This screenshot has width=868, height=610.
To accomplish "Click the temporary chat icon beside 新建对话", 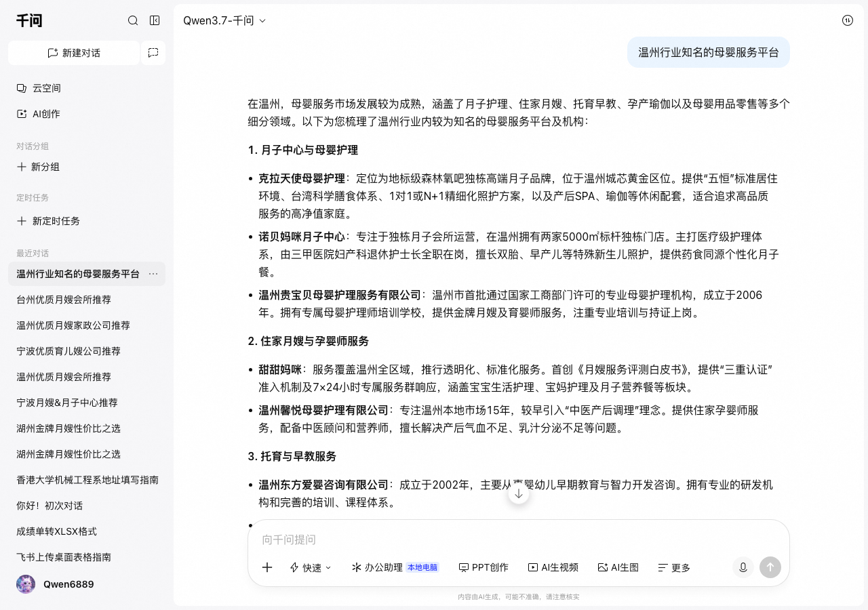I will pos(153,53).
